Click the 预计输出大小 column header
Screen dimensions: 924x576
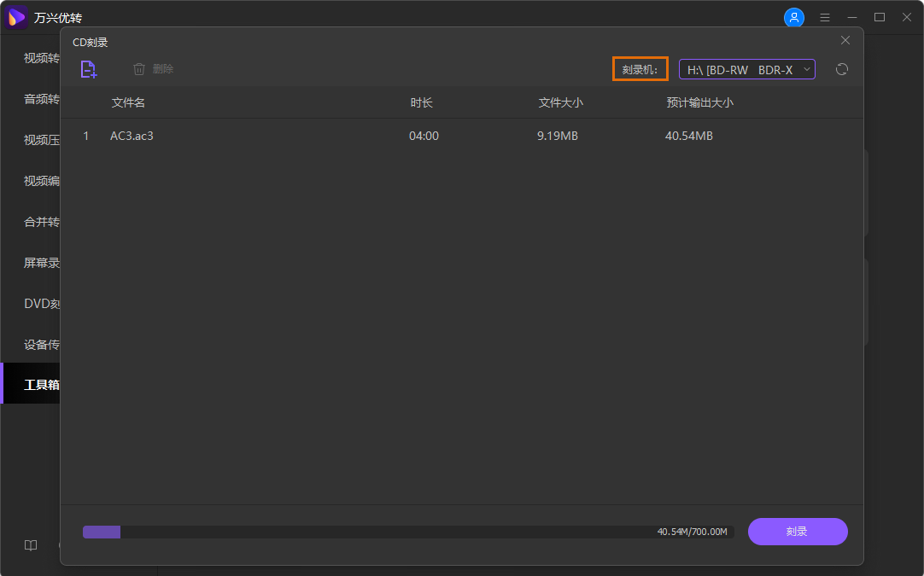coord(699,102)
